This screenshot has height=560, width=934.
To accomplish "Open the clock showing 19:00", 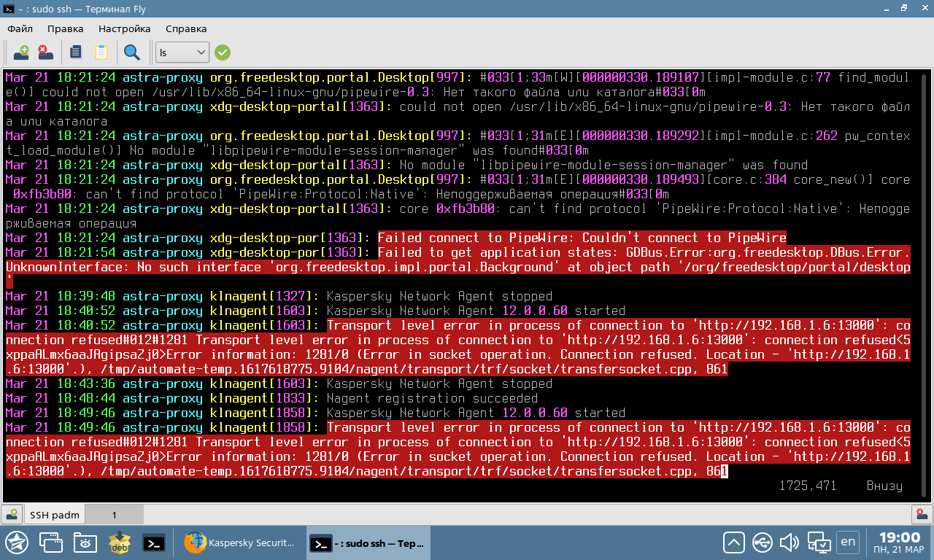I will tap(899, 542).
